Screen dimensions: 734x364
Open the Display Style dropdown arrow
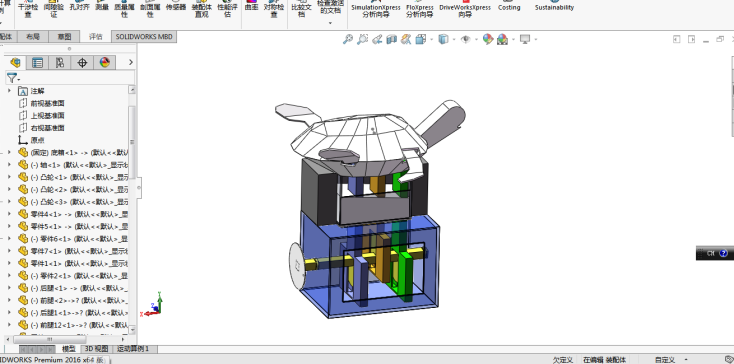point(454,39)
